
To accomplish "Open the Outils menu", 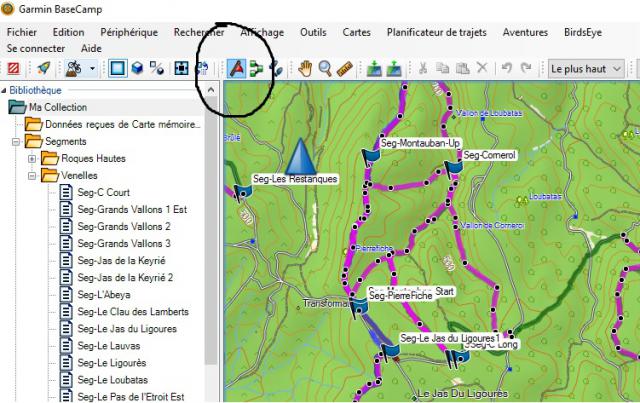I will point(313,32).
